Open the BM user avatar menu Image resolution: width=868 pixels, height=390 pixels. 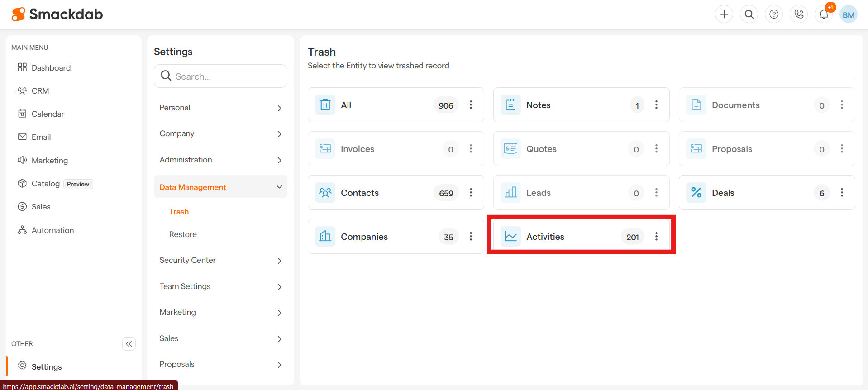pyautogui.click(x=849, y=14)
